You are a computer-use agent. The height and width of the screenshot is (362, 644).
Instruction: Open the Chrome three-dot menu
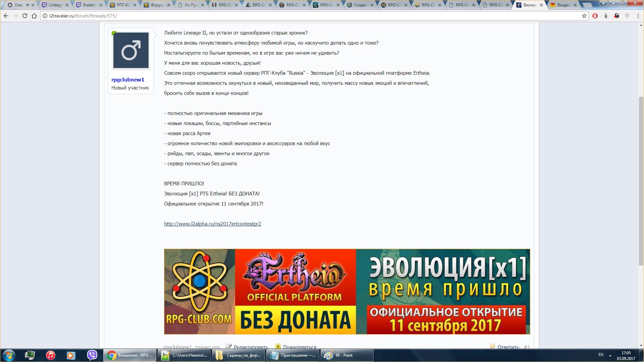[x=638, y=16]
